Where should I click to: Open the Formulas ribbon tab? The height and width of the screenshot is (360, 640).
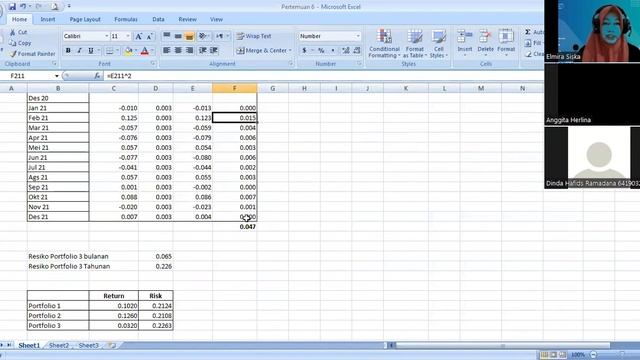tap(126, 19)
